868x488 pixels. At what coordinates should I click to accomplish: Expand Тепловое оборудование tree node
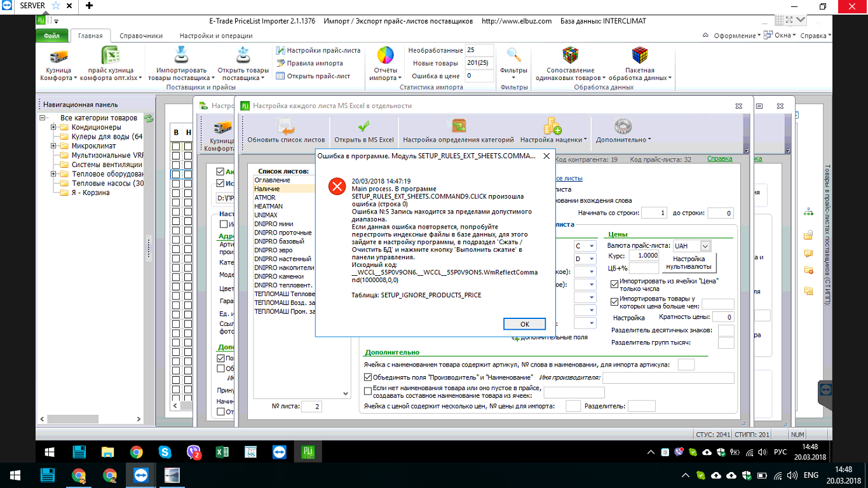(54, 173)
